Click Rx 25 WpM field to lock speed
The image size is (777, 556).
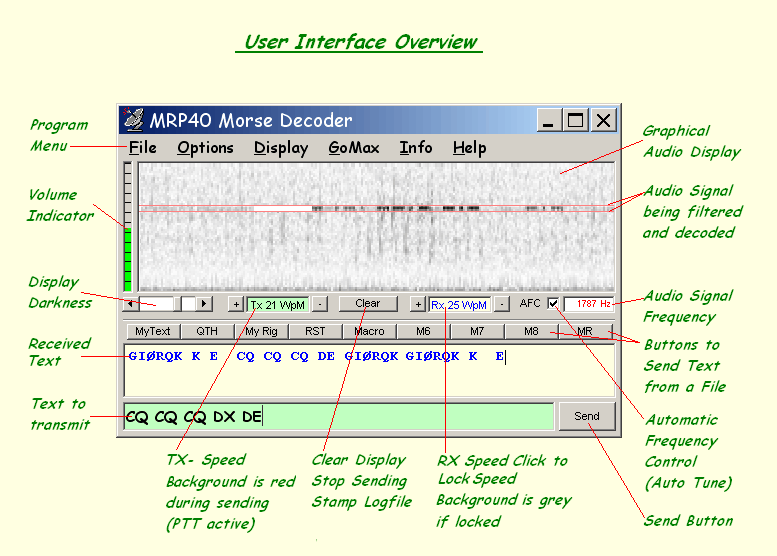460,304
